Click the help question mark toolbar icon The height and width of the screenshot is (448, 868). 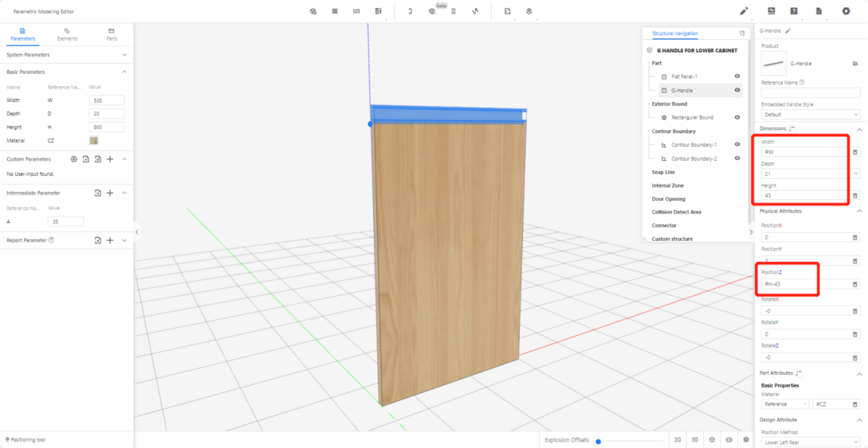click(x=794, y=11)
